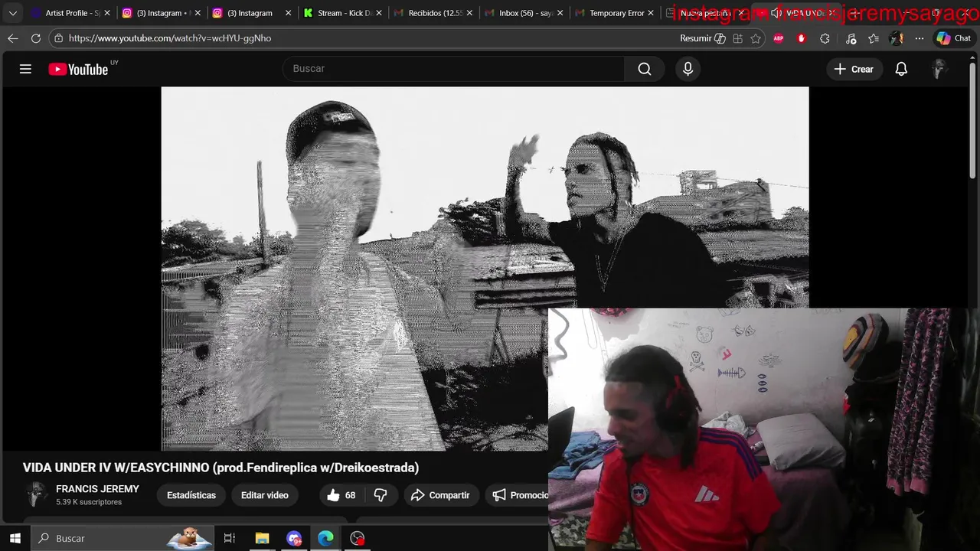This screenshot has height=551, width=980.
Task: Open the ABP ad blocker extension
Action: click(779, 38)
